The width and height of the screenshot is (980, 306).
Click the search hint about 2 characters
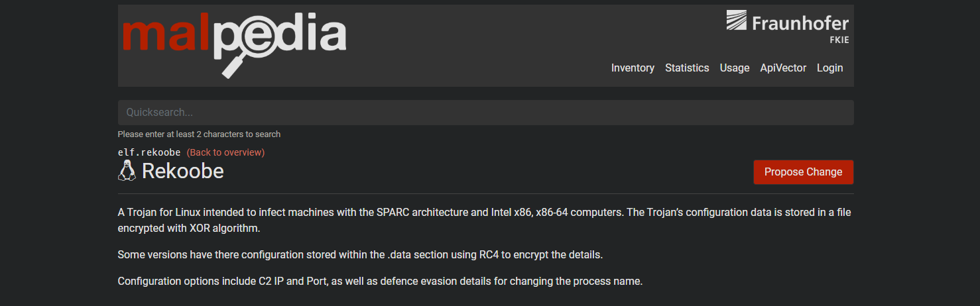199,134
